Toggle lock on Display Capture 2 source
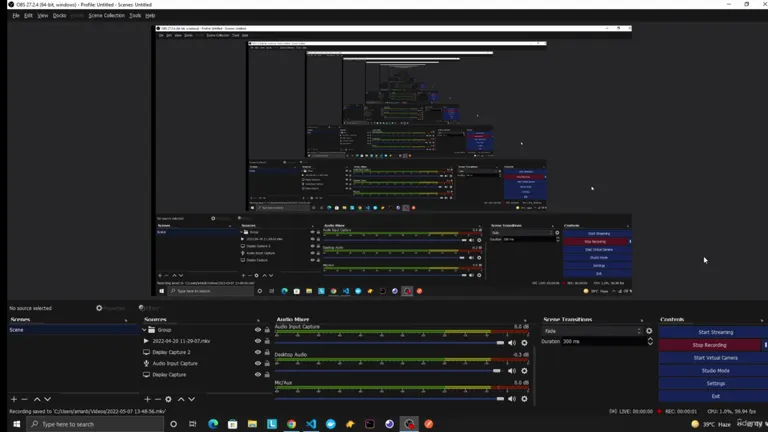This screenshot has width=768, height=432. (267, 352)
